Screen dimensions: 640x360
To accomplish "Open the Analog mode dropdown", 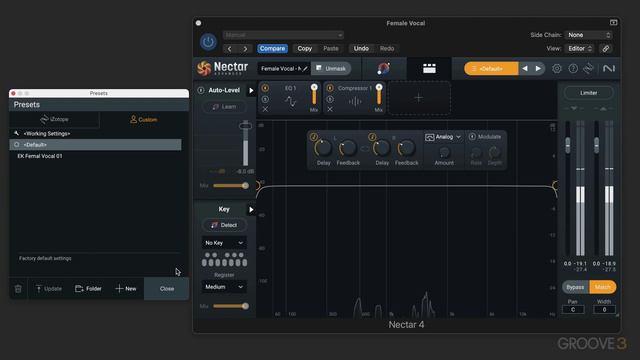I will click(x=443, y=137).
